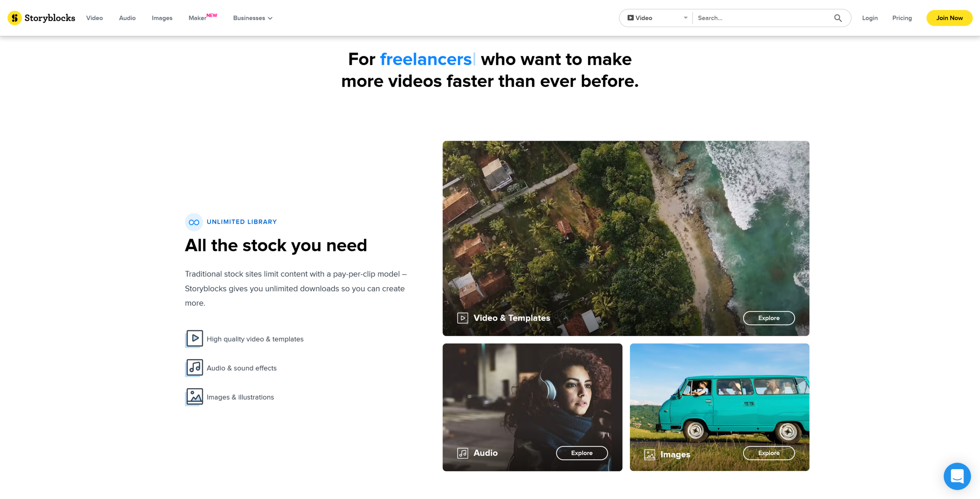Click the infinity Unlimited Library icon
Viewport: 980px width, 499px height.
click(194, 222)
